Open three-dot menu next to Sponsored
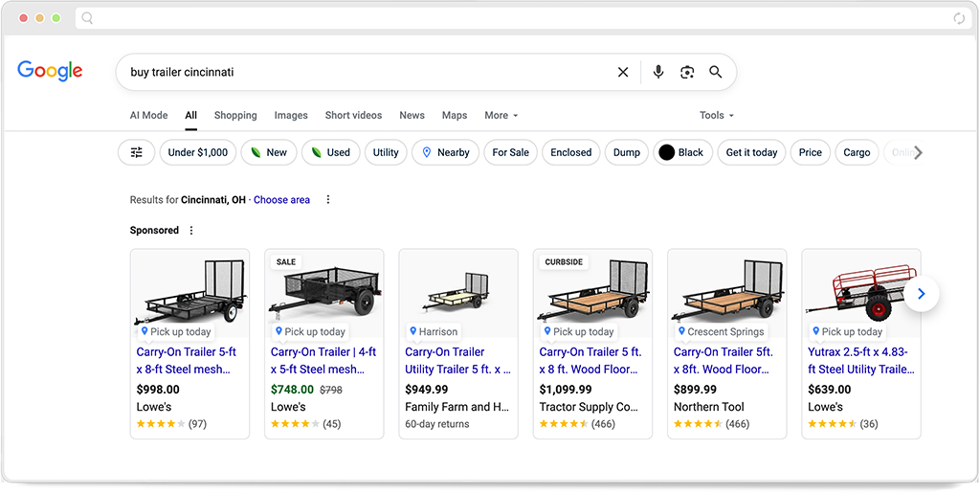The height and width of the screenshot is (494, 980). (191, 231)
